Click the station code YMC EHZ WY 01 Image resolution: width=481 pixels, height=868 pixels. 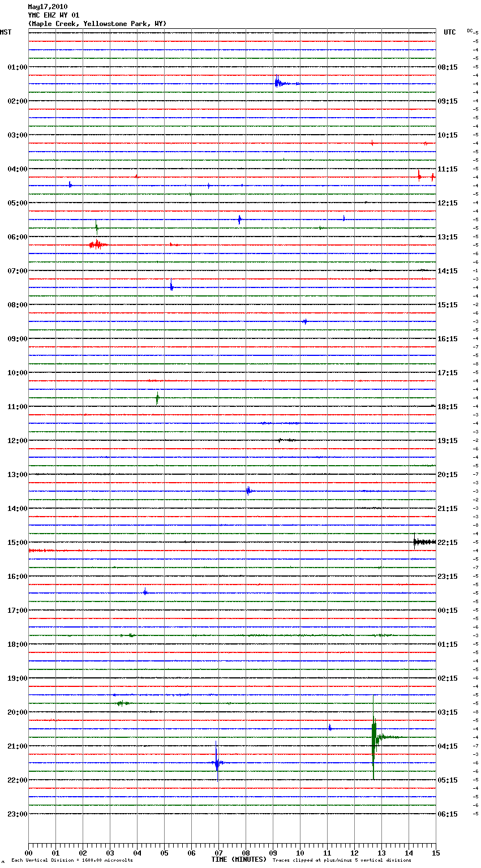click(54, 15)
